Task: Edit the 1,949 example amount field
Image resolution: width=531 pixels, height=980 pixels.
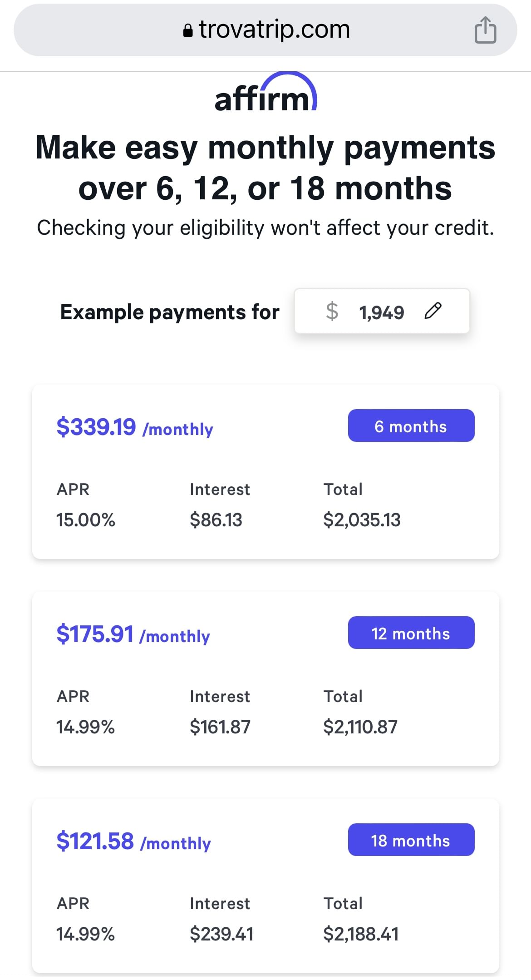Action: [x=381, y=312]
